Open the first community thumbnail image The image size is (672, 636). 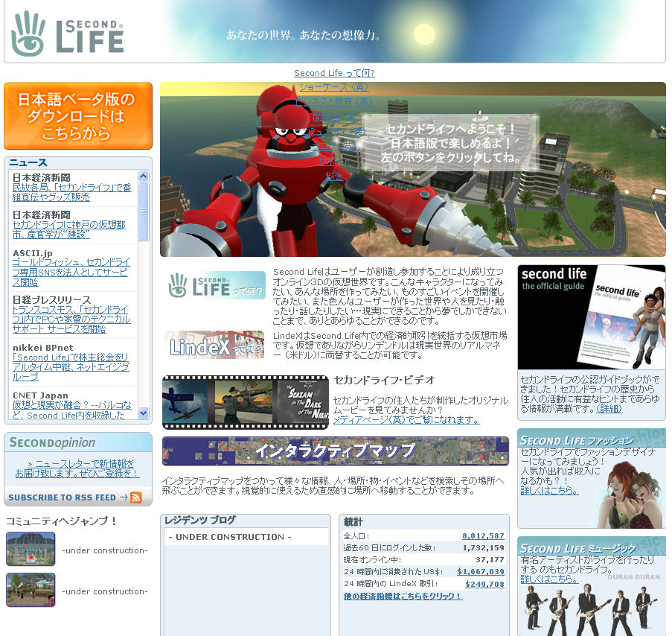click(x=31, y=550)
